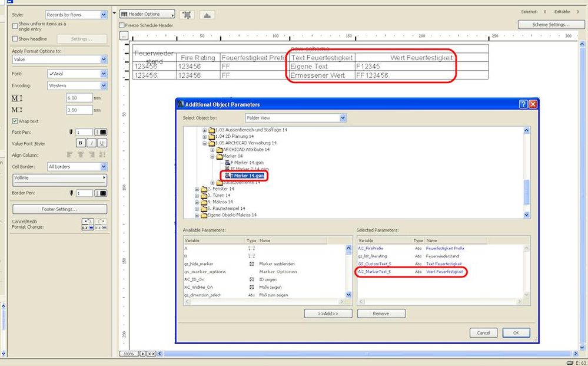Open the Font dropdown showing Arial
The height and width of the screenshot is (366, 588).
77,74
